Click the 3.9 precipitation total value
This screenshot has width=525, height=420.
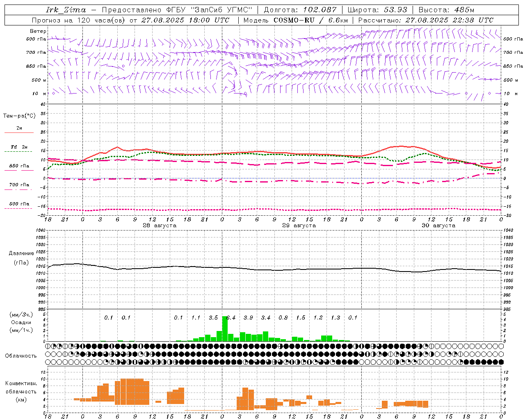248,317
